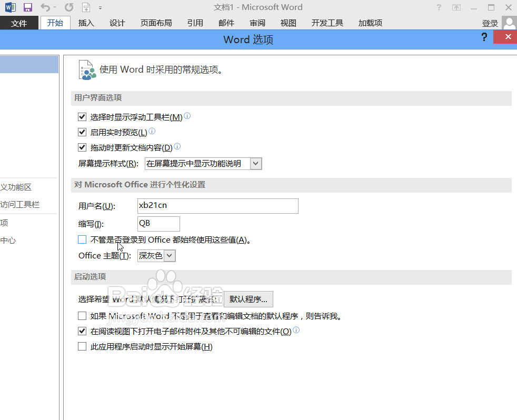Select the 加载项 sidebar category

pos(4,223)
